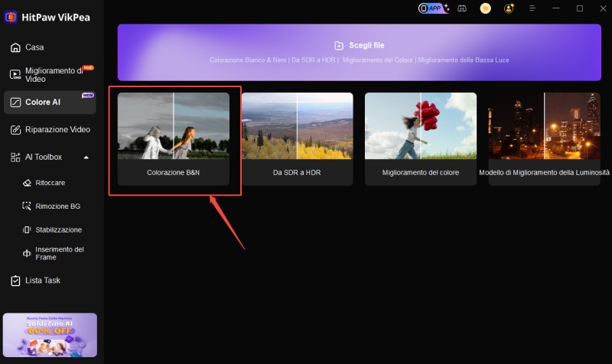Select the Colorazione B&N model card

(174, 138)
